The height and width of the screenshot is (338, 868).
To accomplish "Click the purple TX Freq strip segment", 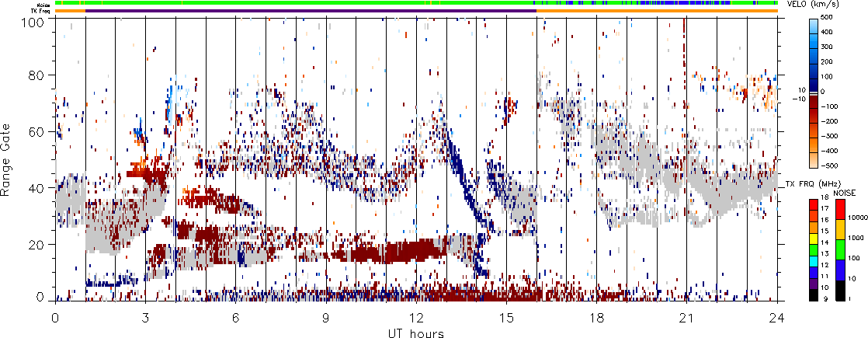I will click(311, 11).
